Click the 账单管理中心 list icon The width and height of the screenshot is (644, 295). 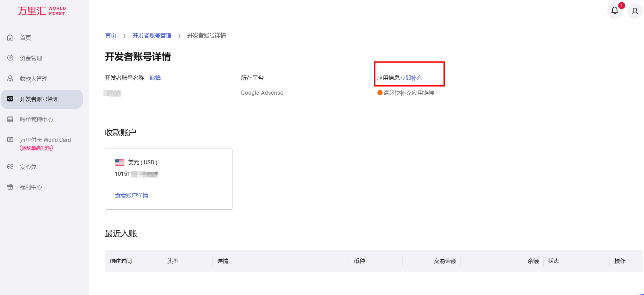coord(10,120)
